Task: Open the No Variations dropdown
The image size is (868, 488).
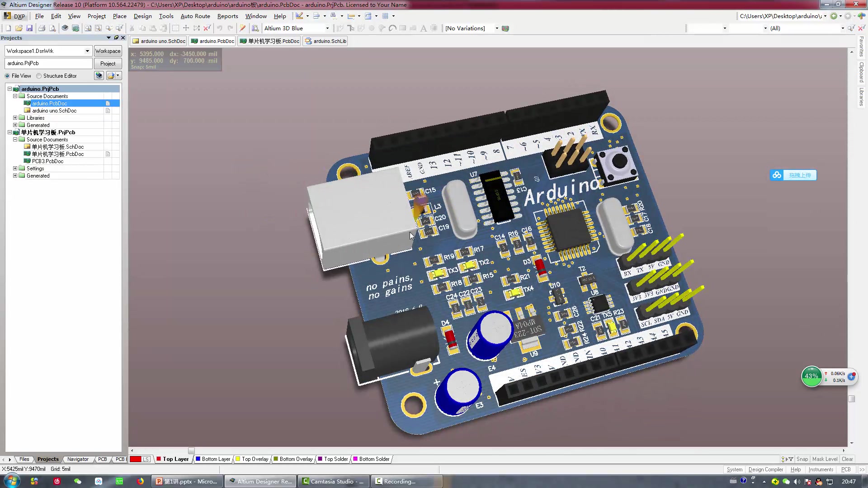Action: (497, 28)
